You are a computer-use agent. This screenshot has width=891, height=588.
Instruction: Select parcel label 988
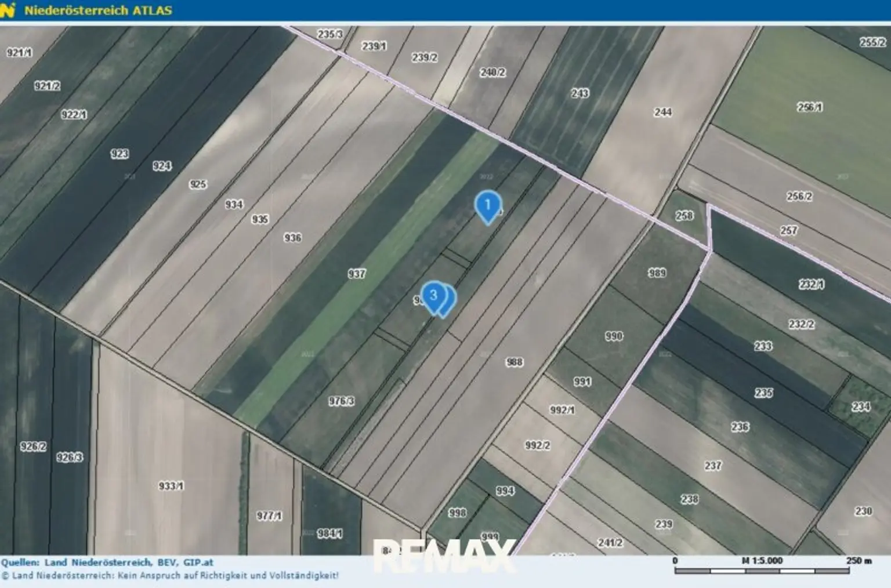tap(515, 362)
